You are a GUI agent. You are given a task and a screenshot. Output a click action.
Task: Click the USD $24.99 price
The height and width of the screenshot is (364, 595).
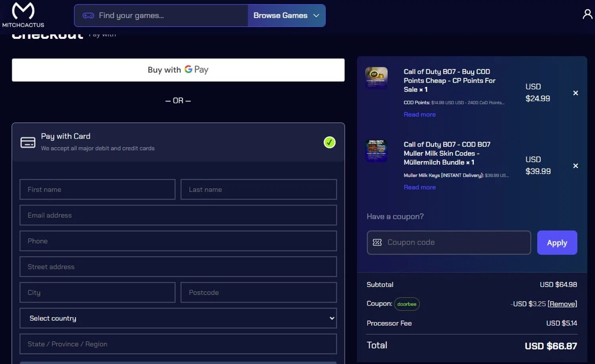point(537,92)
